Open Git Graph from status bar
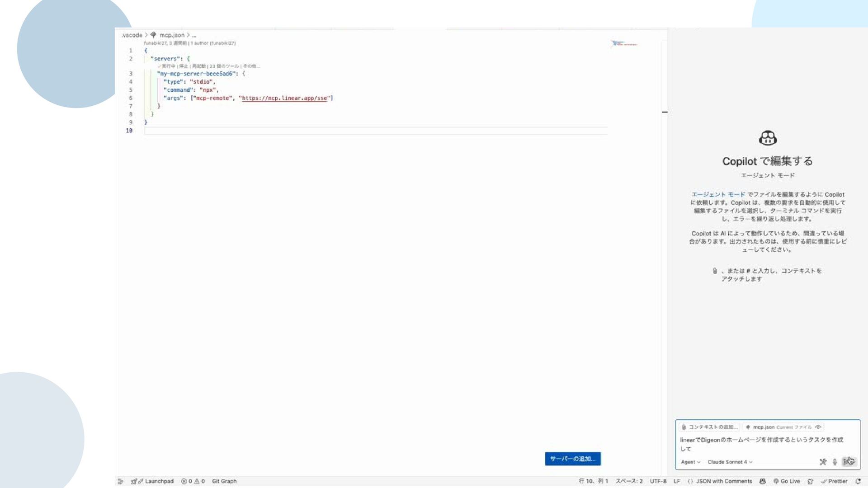Viewport: 868px width, 488px height. click(x=224, y=481)
